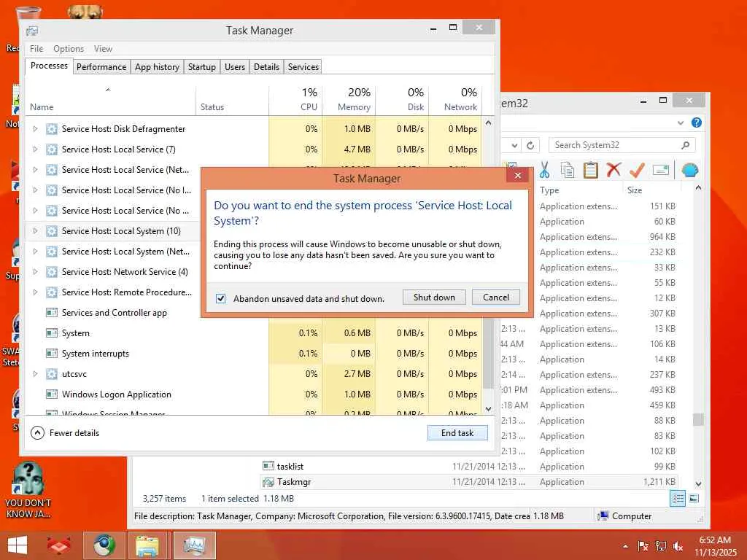
Task: Switch to the Details tab
Action: coord(266,67)
